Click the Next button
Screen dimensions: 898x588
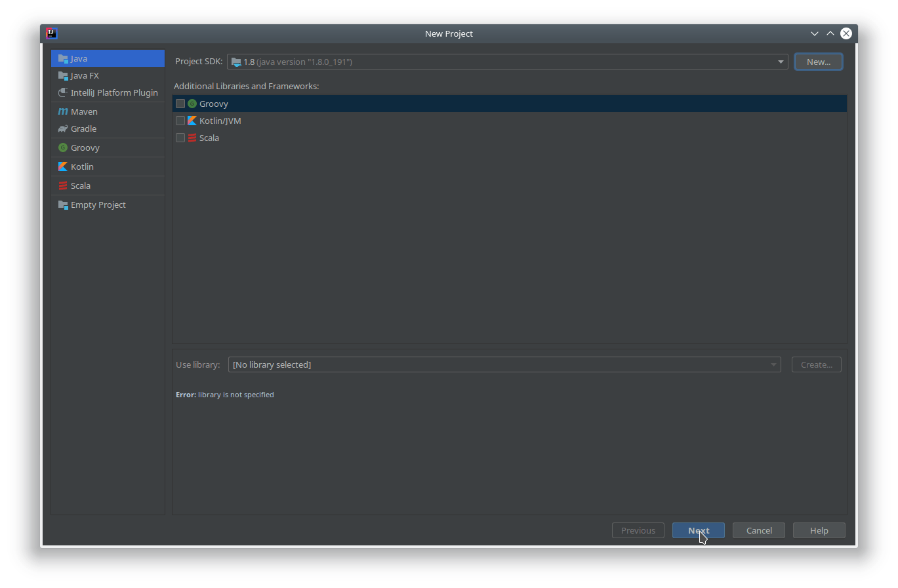[x=699, y=530]
